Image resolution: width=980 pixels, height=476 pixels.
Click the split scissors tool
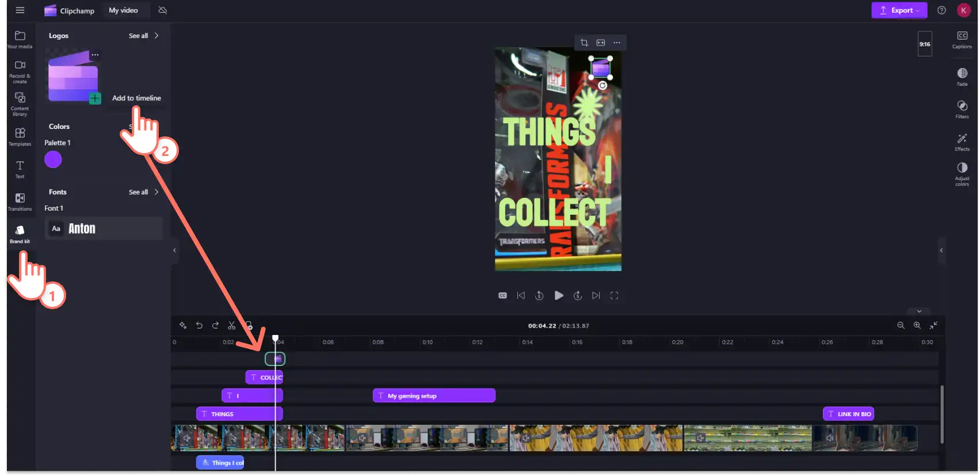click(231, 326)
